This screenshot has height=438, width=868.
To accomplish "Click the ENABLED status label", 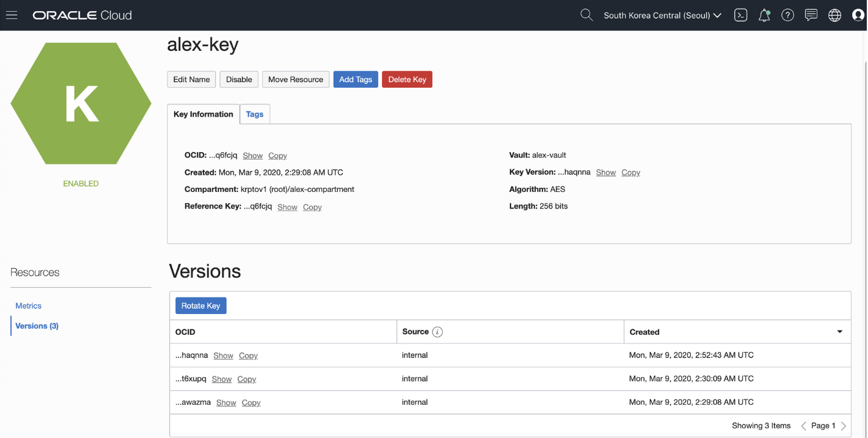I will (81, 183).
